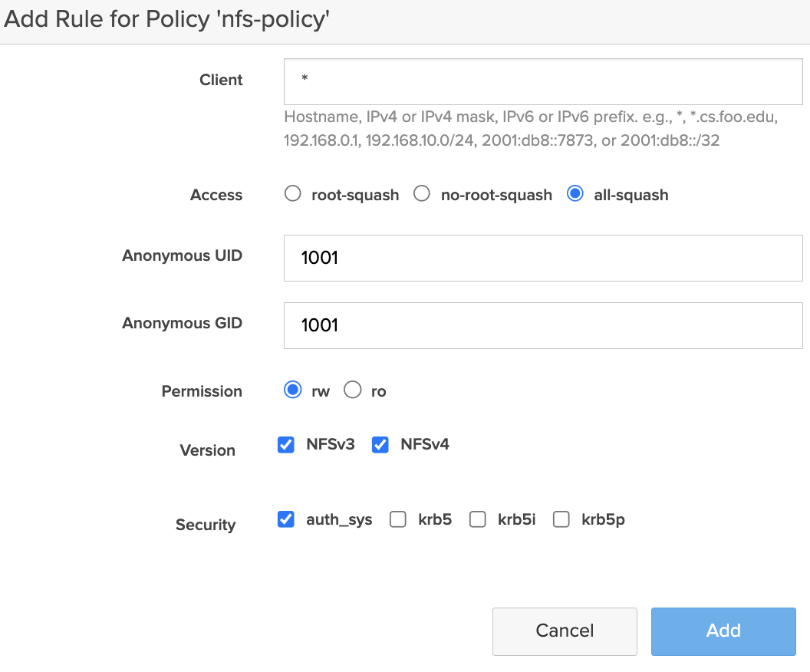The width and height of the screenshot is (810, 672).
Task: Enable the krb5i security checkbox
Action: point(478,519)
